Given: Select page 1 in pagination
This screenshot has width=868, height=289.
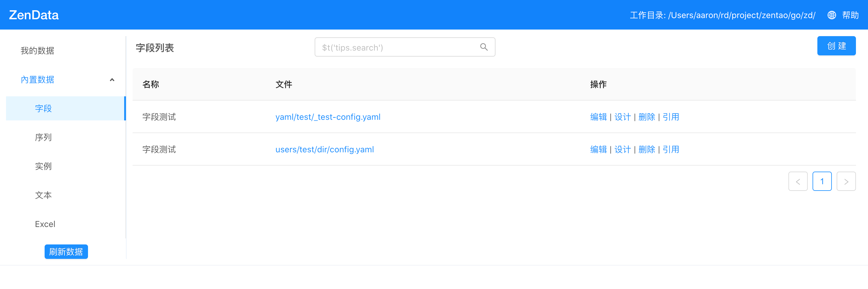Looking at the screenshot, I should [822, 181].
